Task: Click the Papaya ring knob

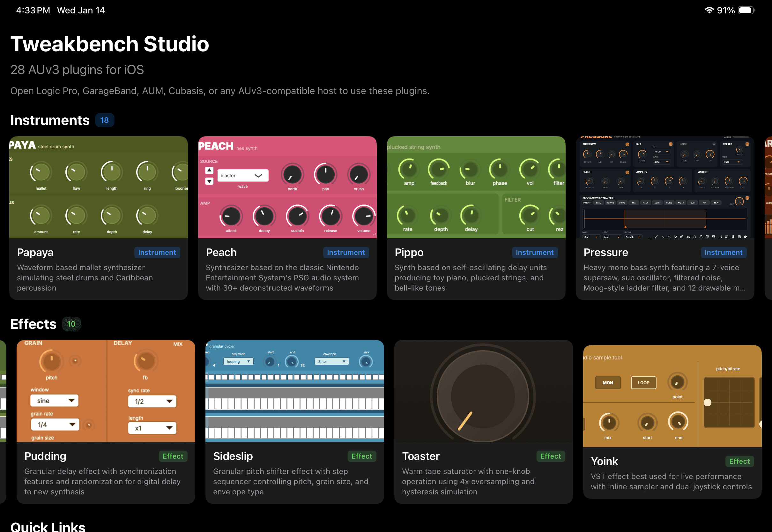Action: [x=147, y=172]
